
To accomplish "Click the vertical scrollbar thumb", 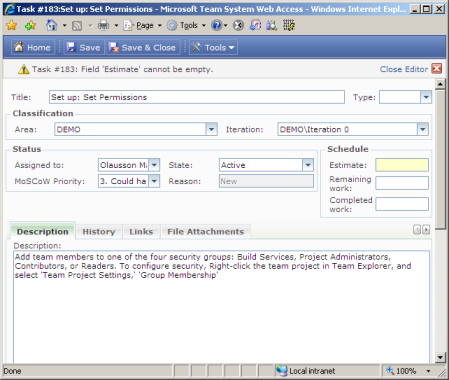I will point(440,159).
